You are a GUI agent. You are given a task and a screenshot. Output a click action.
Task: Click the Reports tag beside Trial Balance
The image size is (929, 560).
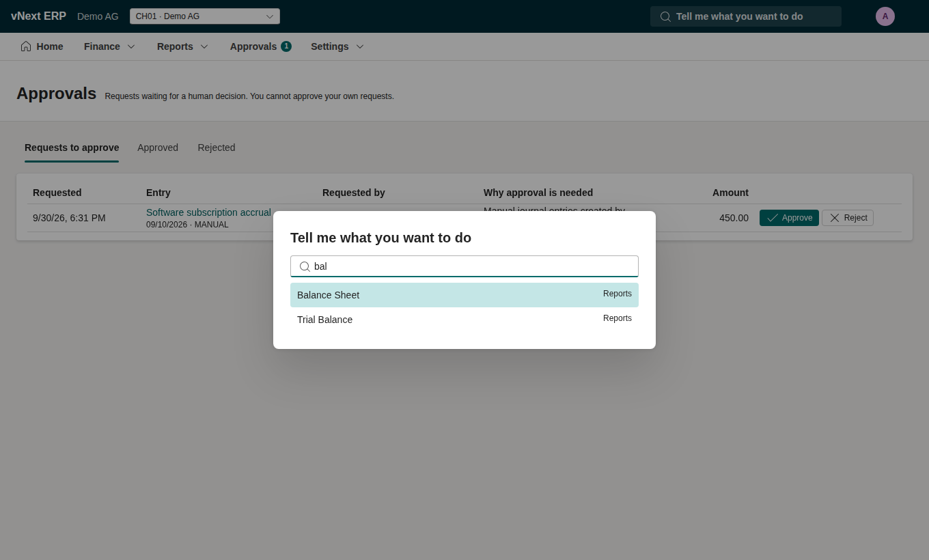click(618, 318)
